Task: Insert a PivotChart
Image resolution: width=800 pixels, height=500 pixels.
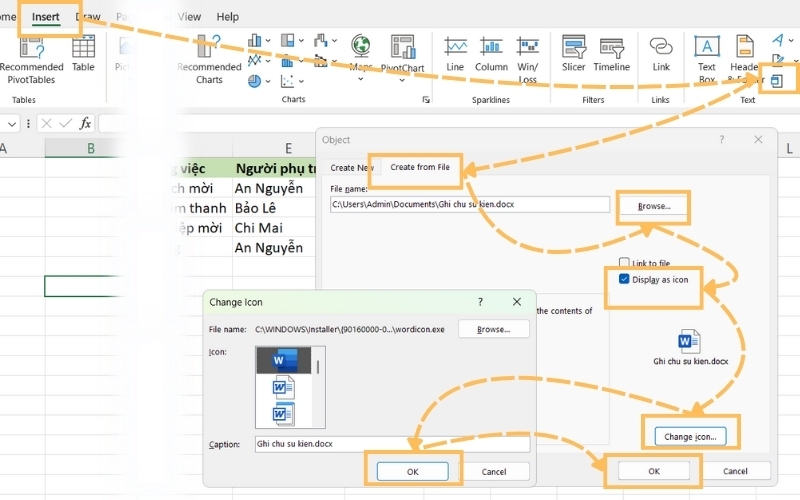Action: pyautogui.click(x=403, y=57)
